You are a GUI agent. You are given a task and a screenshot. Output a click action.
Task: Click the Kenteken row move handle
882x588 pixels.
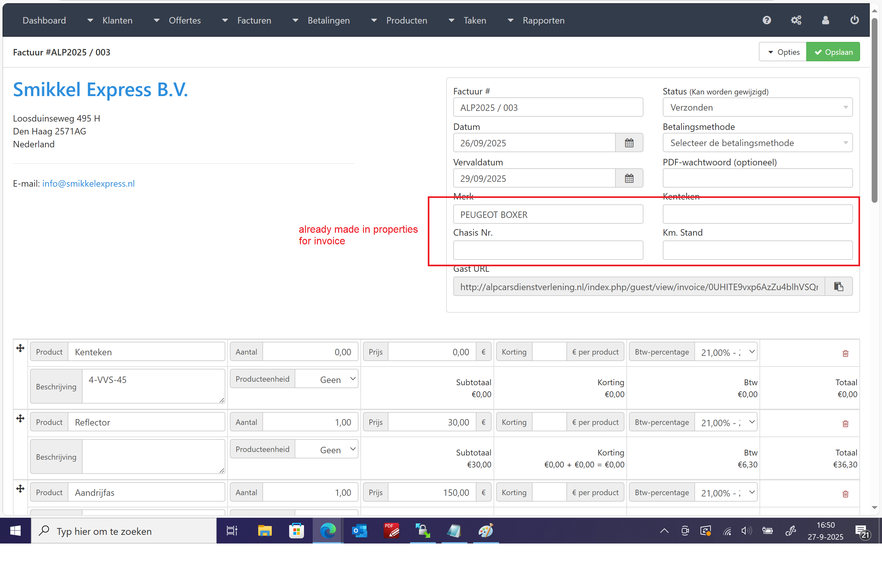(21, 348)
